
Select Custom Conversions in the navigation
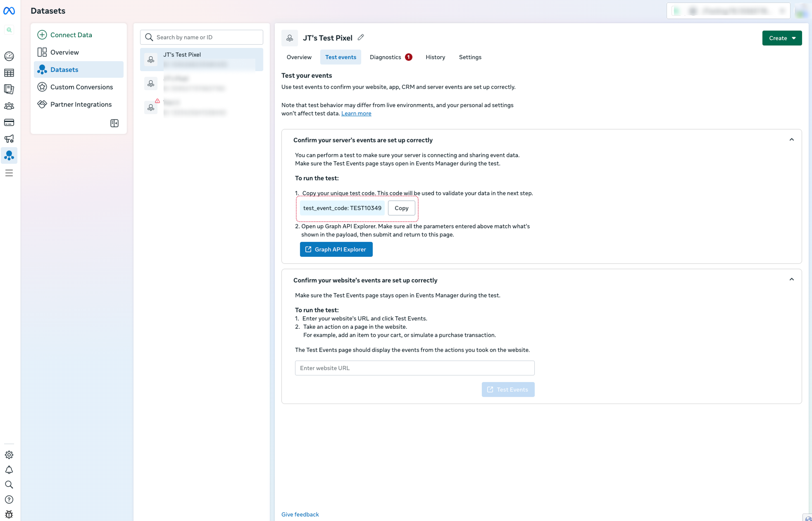(81, 87)
